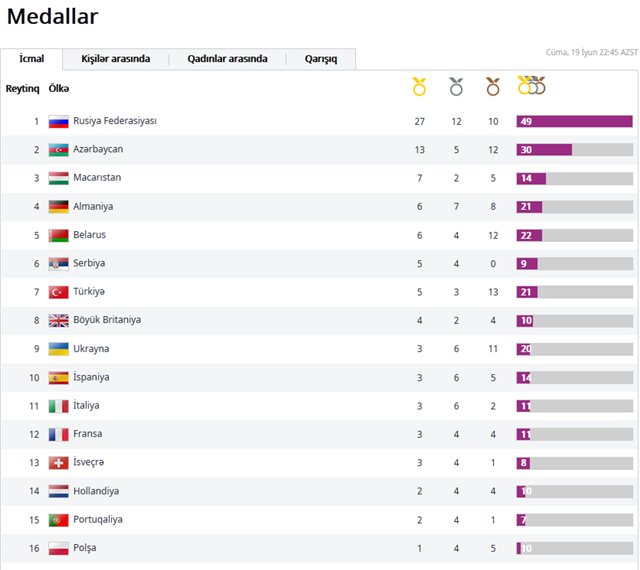This screenshot has height=570, width=640.
Task: Click the silver medal column icon
Action: pyautogui.click(x=456, y=87)
